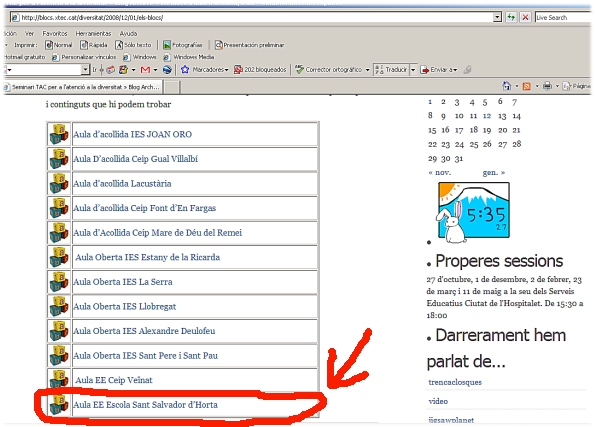Viewport: 595px width, 427px height.
Task: Open the Traducir dropdown arrow
Action: (x=413, y=70)
